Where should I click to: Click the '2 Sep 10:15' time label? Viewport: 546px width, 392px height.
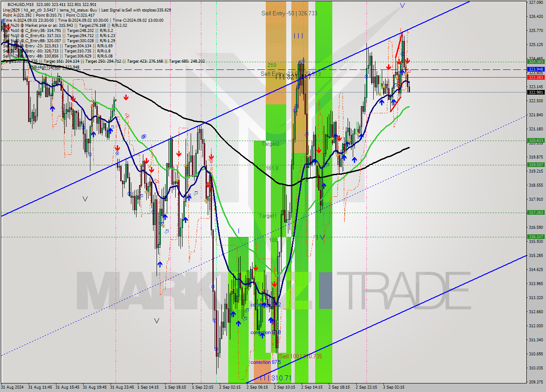point(284,388)
